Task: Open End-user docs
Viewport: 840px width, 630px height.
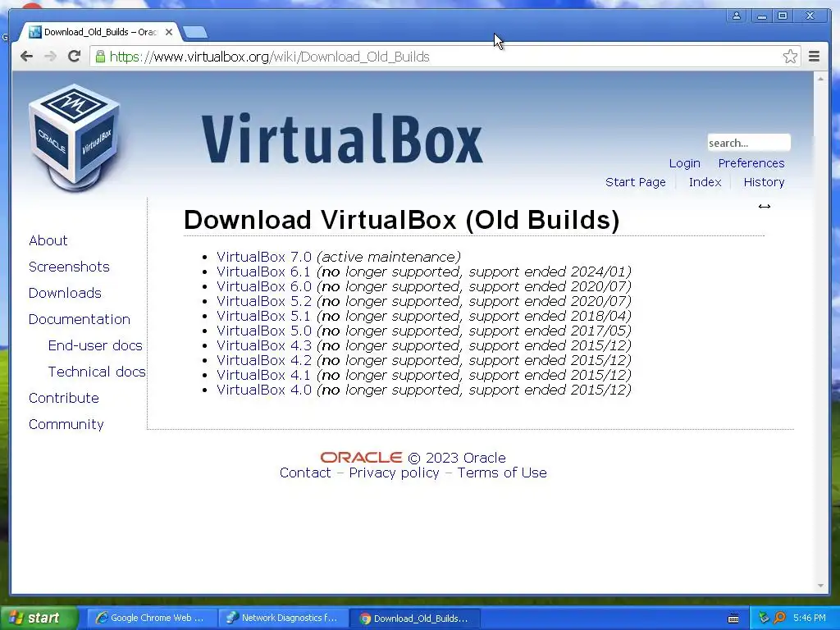Action: (x=95, y=345)
